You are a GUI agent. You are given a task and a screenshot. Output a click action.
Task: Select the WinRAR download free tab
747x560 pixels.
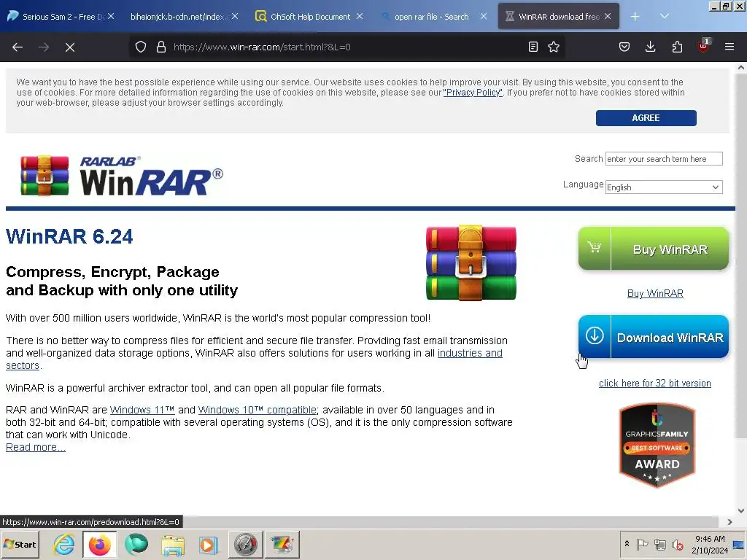click(558, 16)
